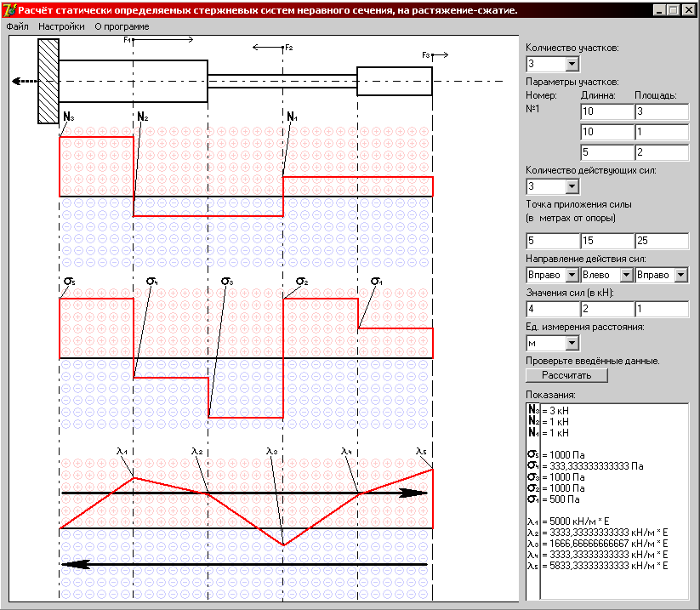Open the О программе menu
The height and width of the screenshot is (610, 700).
click(122, 26)
